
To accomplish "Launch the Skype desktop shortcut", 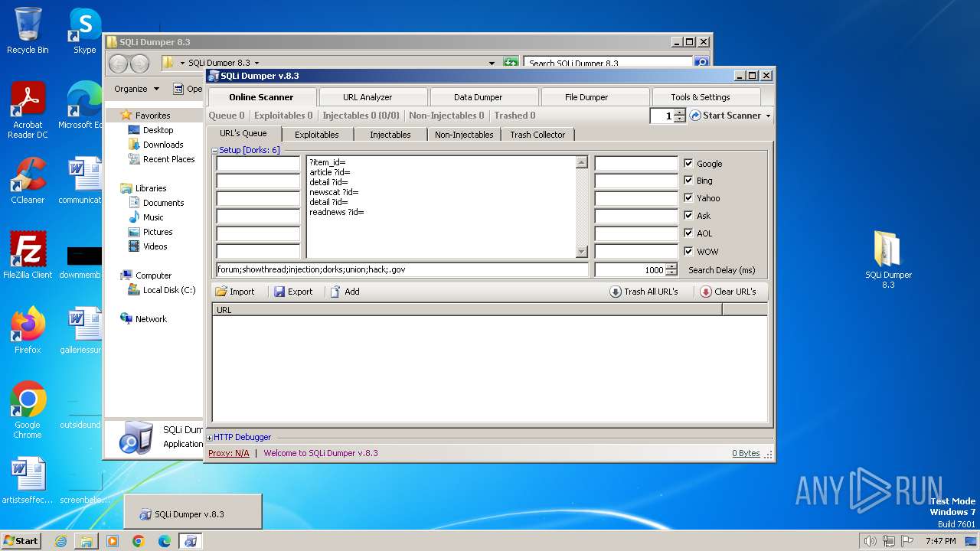I will pyautogui.click(x=84, y=31).
